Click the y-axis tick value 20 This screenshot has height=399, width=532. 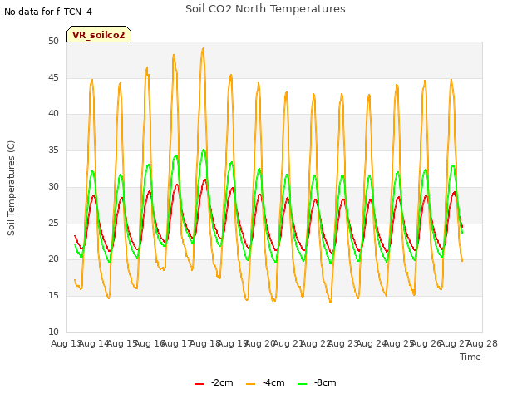53,259
